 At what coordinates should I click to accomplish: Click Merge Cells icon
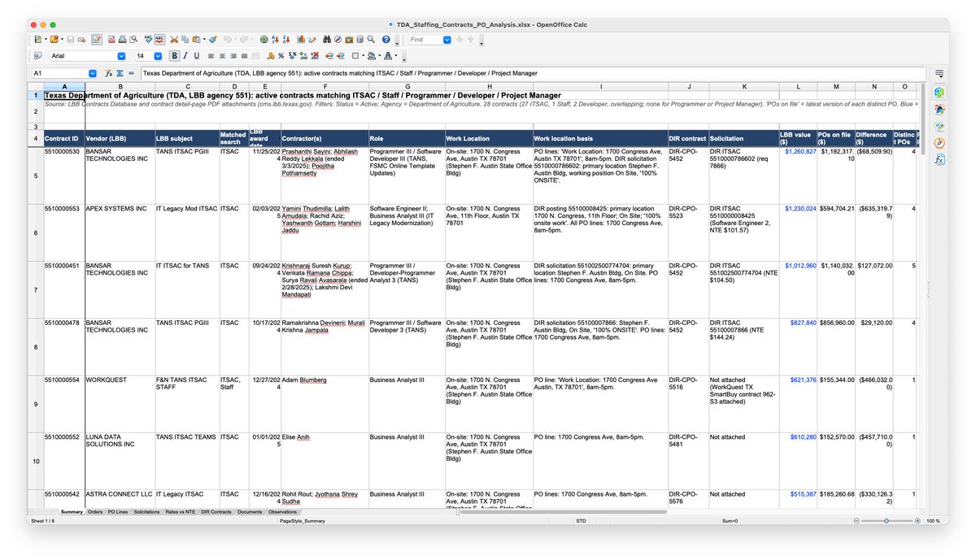click(255, 55)
